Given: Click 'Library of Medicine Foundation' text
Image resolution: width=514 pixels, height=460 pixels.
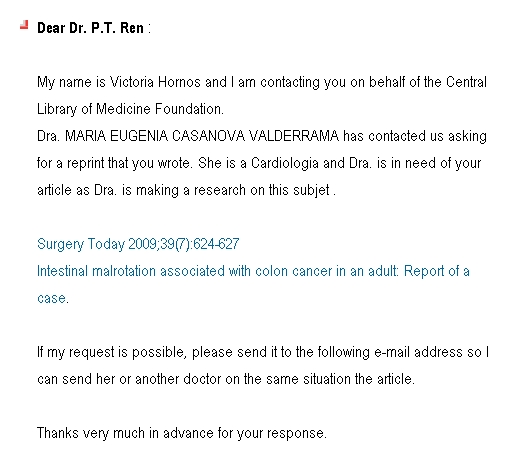Looking at the screenshot, I should tap(130, 109).
